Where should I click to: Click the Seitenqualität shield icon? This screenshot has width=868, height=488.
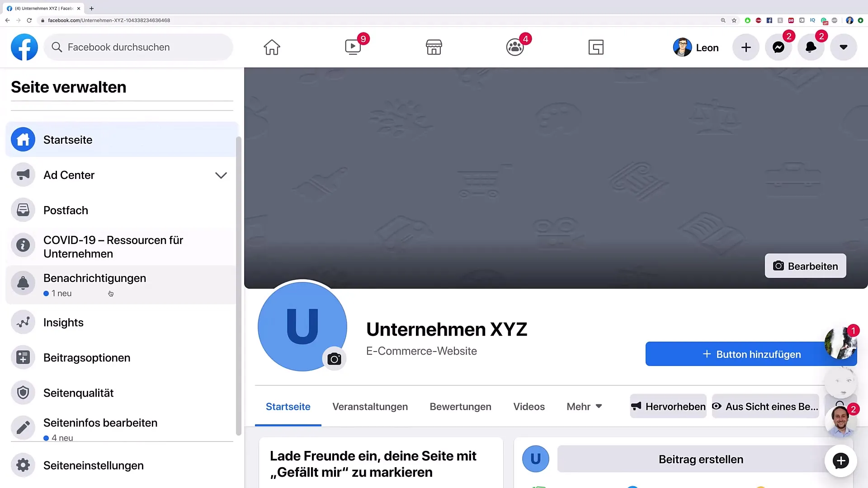click(23, 393)
